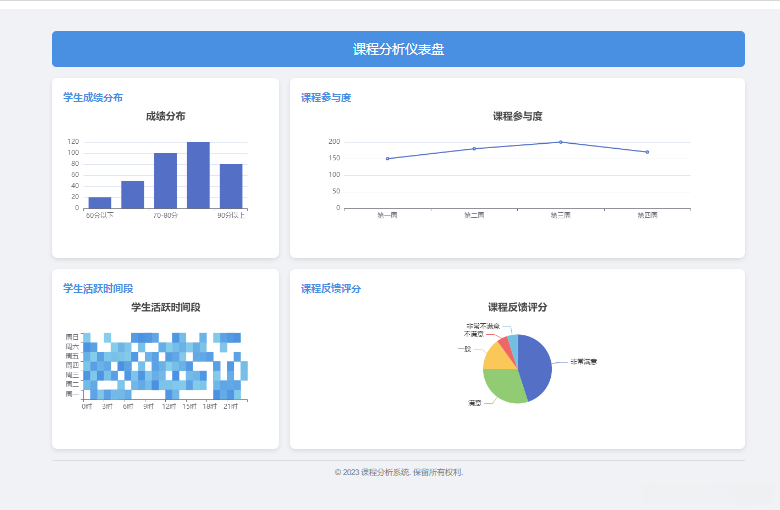Click the 周六 heatmap row label

(x=72, y=347)
